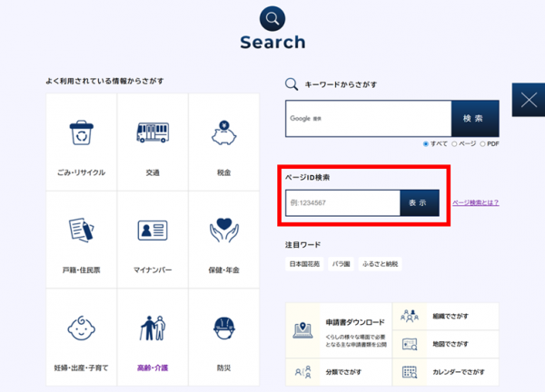Select the ふるさと納税 keyword tag
545x392 pixels.
(380, 264)
